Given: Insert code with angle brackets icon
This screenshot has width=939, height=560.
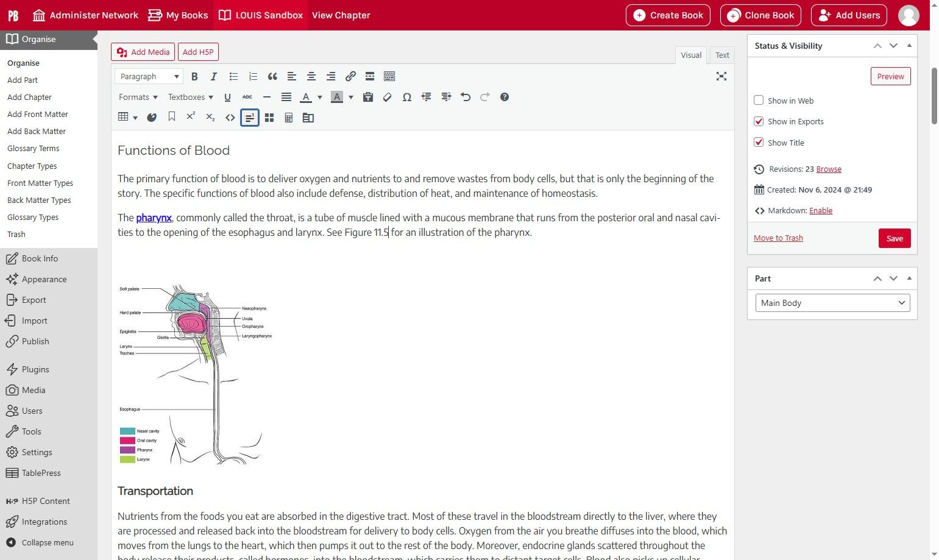Looking at the screenshot, I should click(230, 117).
